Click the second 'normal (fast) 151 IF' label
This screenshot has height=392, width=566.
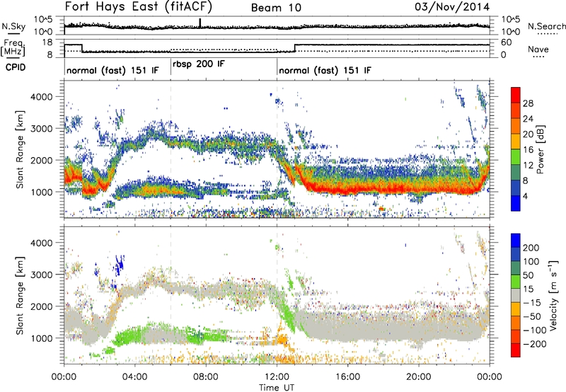[325, 70]
